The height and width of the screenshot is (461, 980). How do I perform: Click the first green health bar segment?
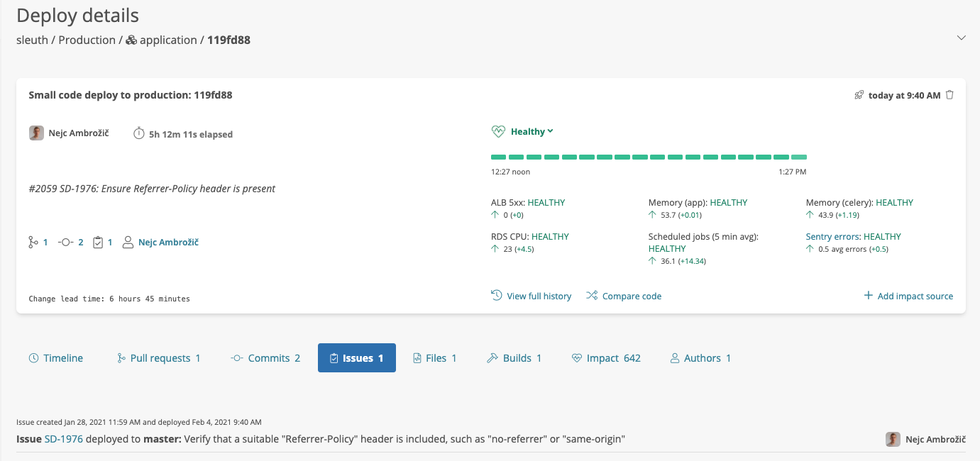(x=499, y=157)
